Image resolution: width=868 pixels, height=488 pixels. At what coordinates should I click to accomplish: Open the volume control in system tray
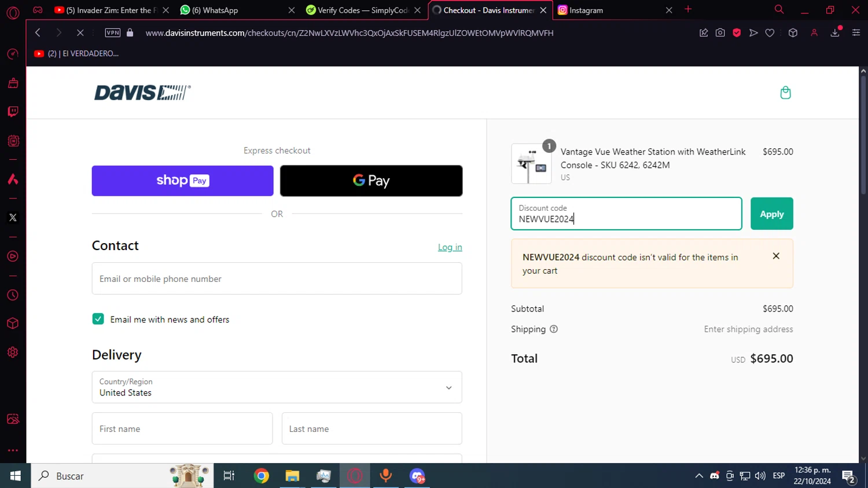[x=760, y=476]
